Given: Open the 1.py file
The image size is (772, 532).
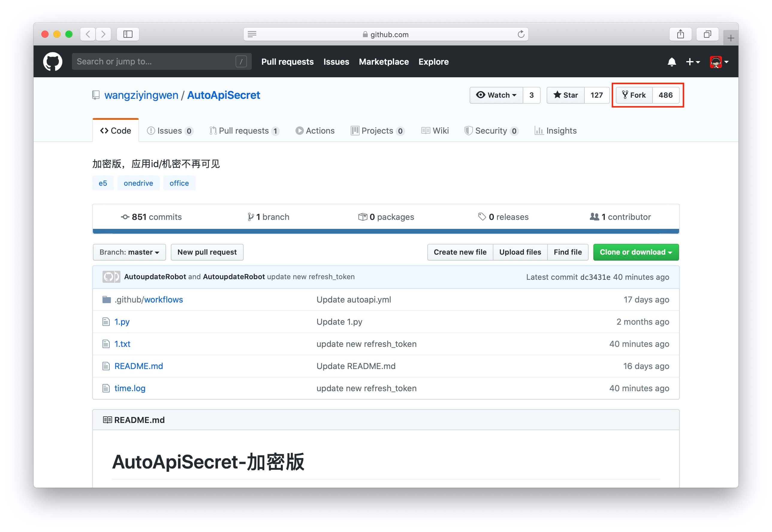Looking at the screenshot, I should [x=122, y=322].
